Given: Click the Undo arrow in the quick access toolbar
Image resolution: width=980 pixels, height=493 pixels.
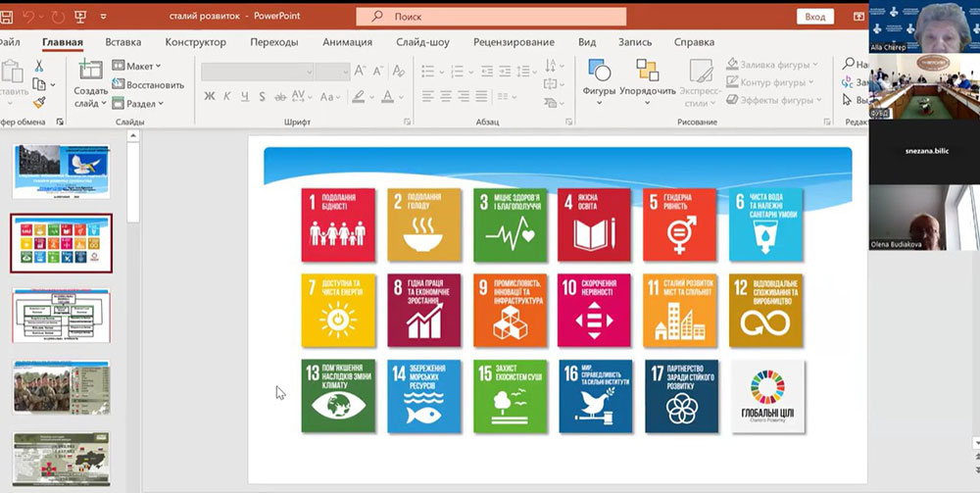Looking at the screenshot, I should coord(29,17).
